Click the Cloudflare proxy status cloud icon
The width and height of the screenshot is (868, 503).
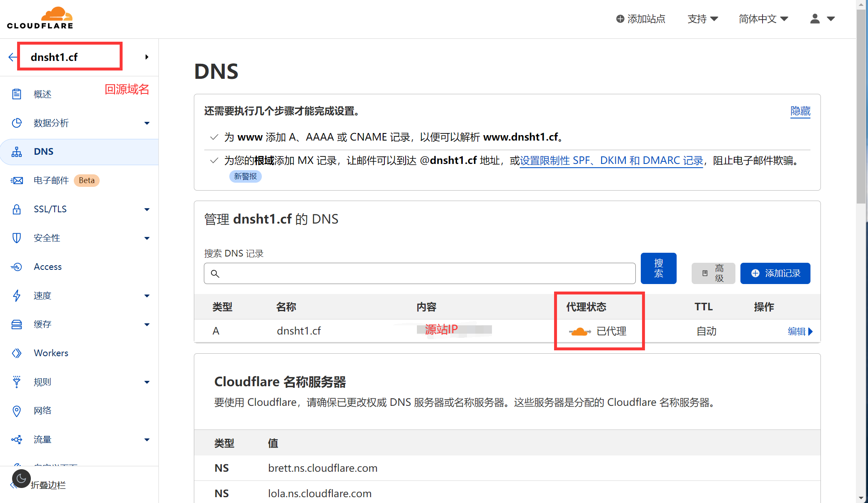pos(579,331)
